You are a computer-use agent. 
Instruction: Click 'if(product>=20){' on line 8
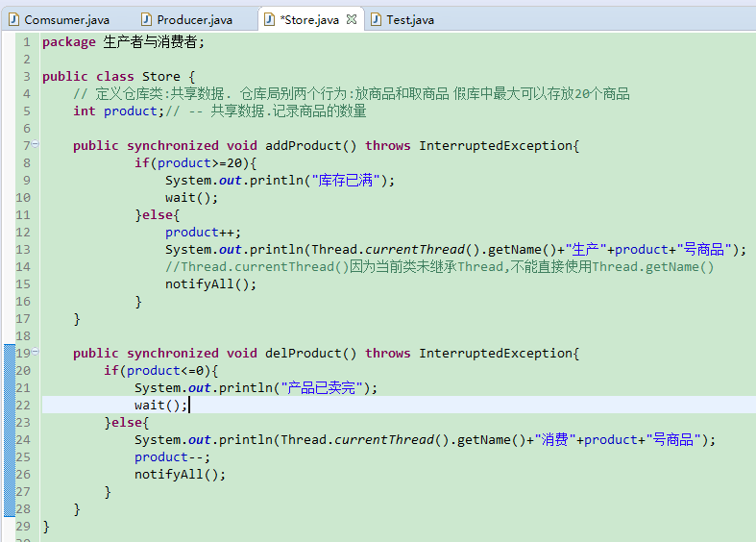195,163
